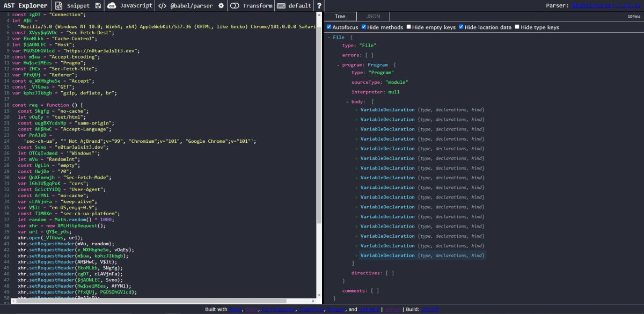Open the default keymap dropdown
This screenshot has width=644, height=314.
(x=295, y=6)
